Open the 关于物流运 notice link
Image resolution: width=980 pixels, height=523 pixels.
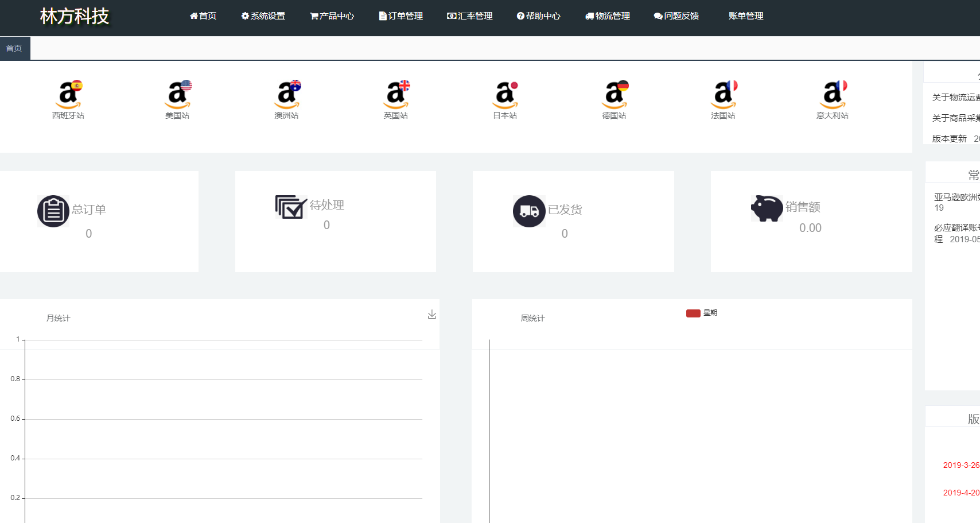[956, 98]
